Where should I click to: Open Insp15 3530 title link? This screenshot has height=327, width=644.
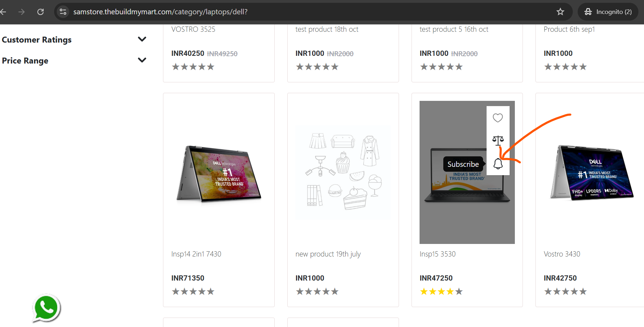point(438,254)
